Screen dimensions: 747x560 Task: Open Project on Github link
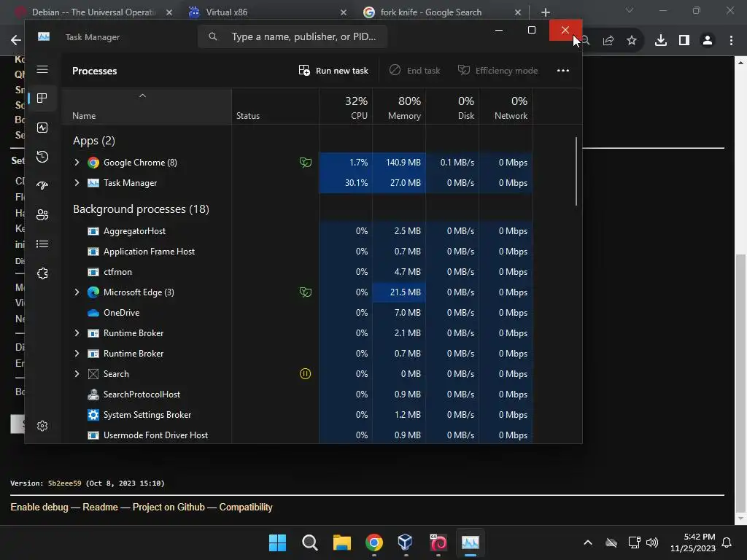tap(169, 507)
